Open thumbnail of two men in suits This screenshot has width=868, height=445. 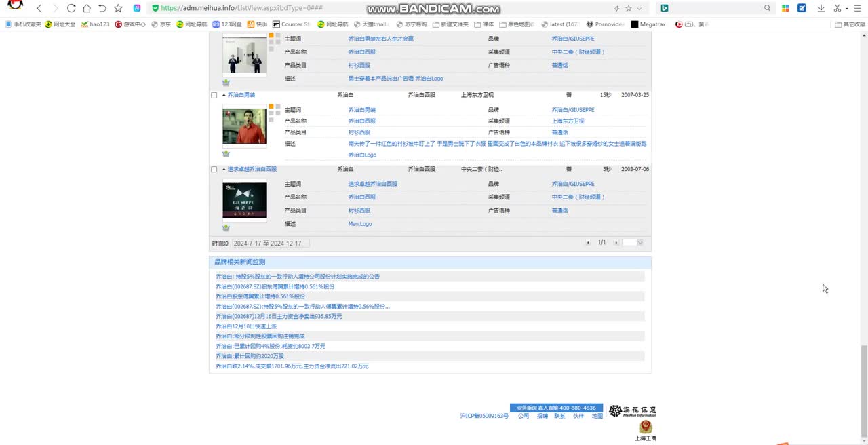(x=244, y=55)
